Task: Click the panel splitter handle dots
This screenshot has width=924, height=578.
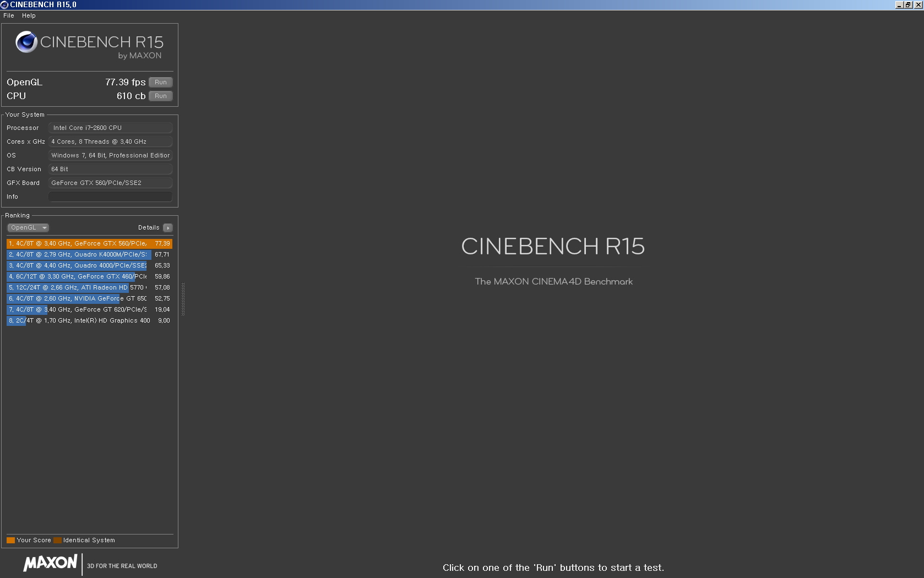Action: [183, 299]
